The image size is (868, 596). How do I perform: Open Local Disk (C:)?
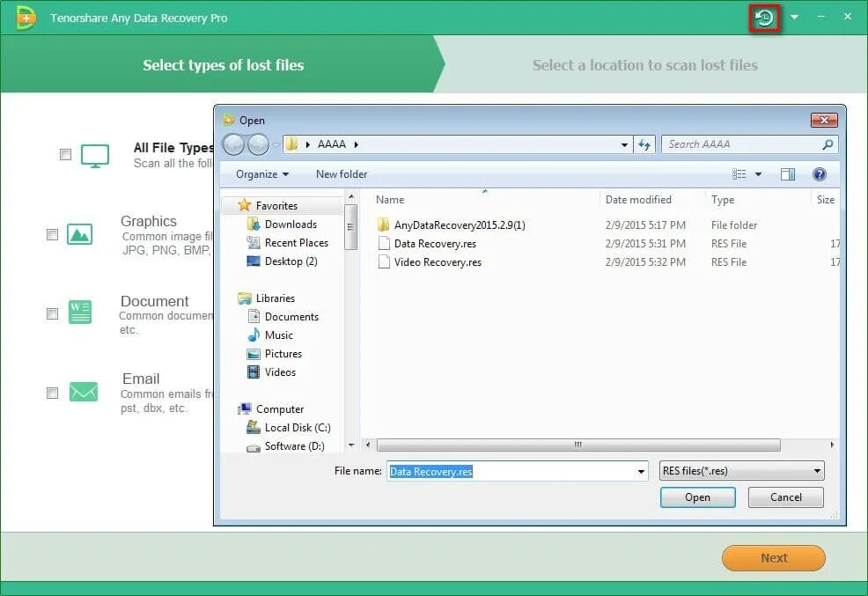(x=298, y=428)
